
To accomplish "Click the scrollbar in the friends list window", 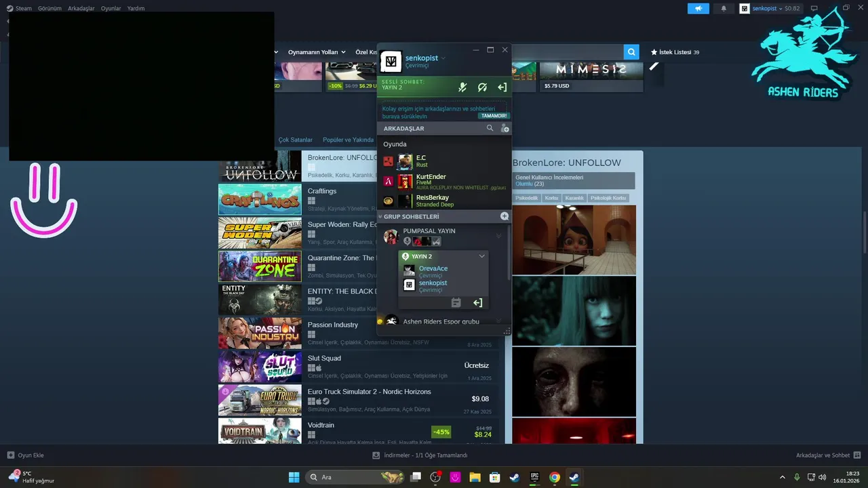I will [x=509, y=251].
